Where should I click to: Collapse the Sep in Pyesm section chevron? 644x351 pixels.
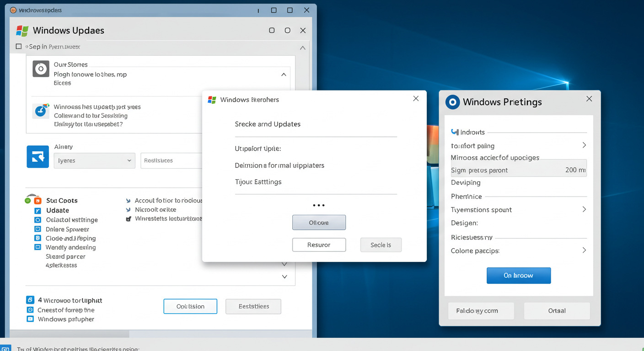(302, 48)
